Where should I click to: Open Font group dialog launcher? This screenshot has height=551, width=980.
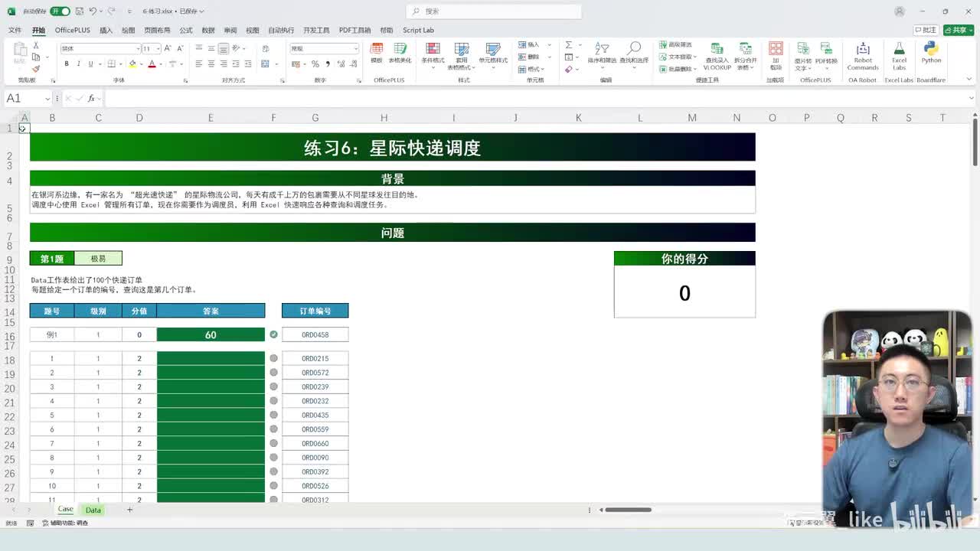(185, 80)
